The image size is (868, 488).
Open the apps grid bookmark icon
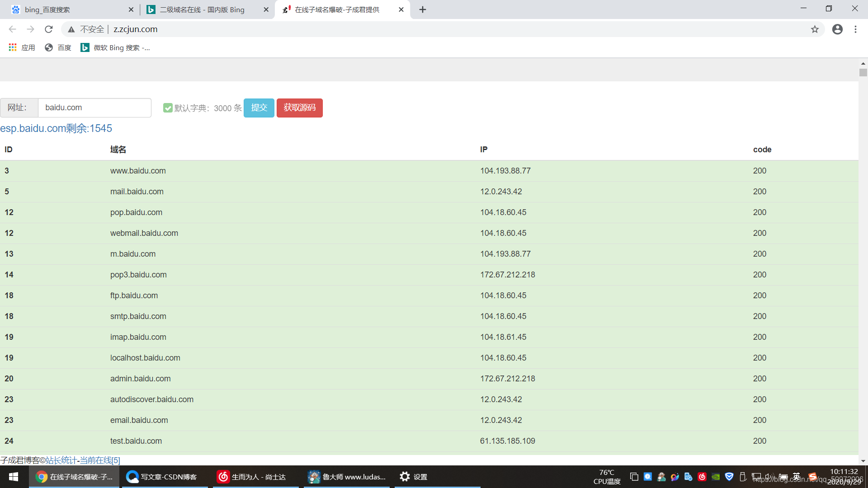coord(13,47)
